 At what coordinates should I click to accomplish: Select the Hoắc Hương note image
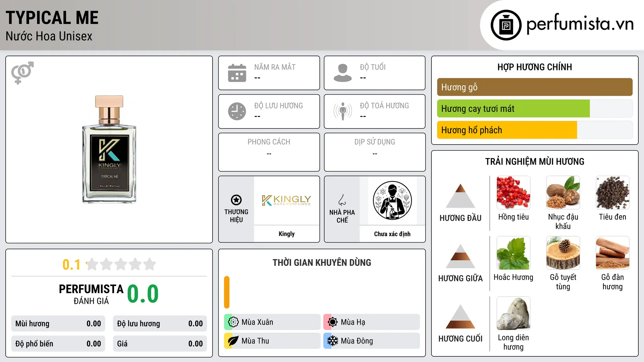point(514,253)
